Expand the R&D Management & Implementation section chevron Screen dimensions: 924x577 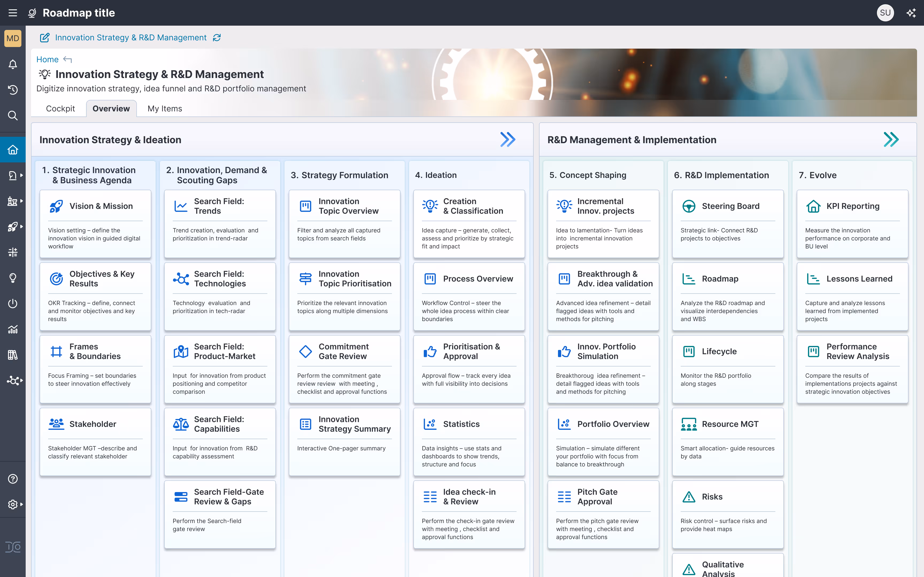coord(891,140)
